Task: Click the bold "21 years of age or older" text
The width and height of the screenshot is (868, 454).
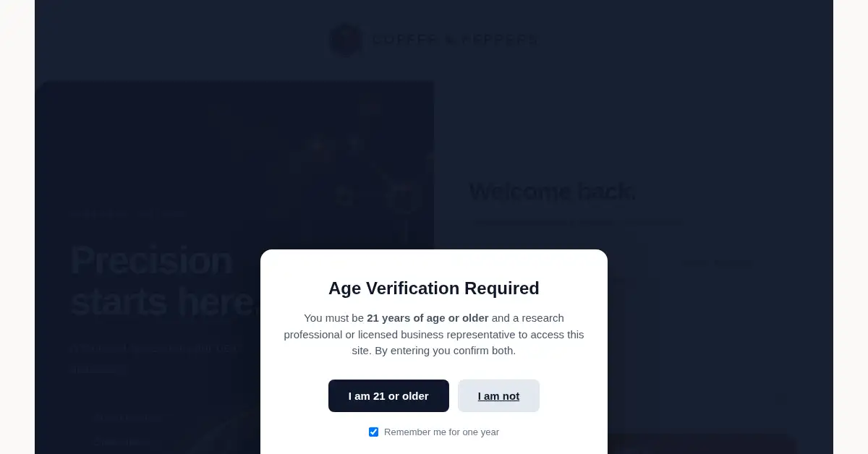Action: [427, 318]
